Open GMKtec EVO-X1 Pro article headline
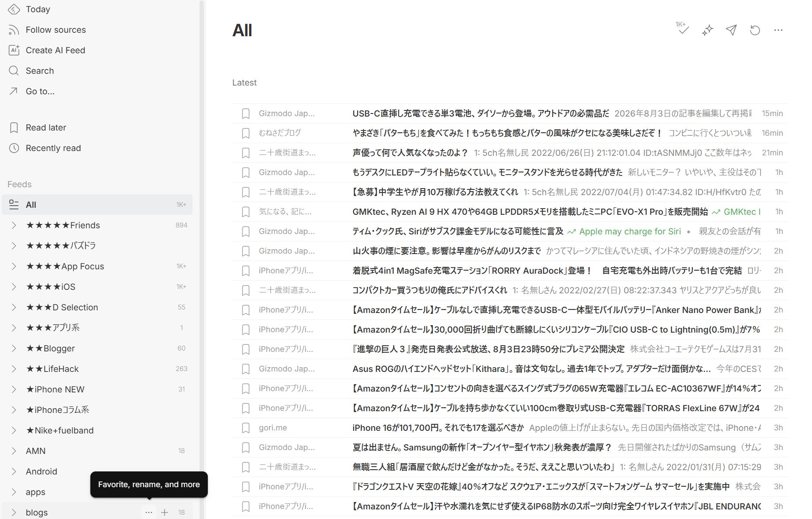Screen dimensions: 812x519 pyautogui.click(x=530, y=212)
